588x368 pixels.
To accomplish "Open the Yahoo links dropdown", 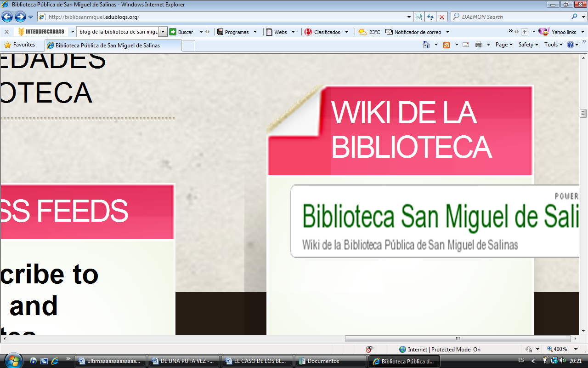I will pos(583,32).
